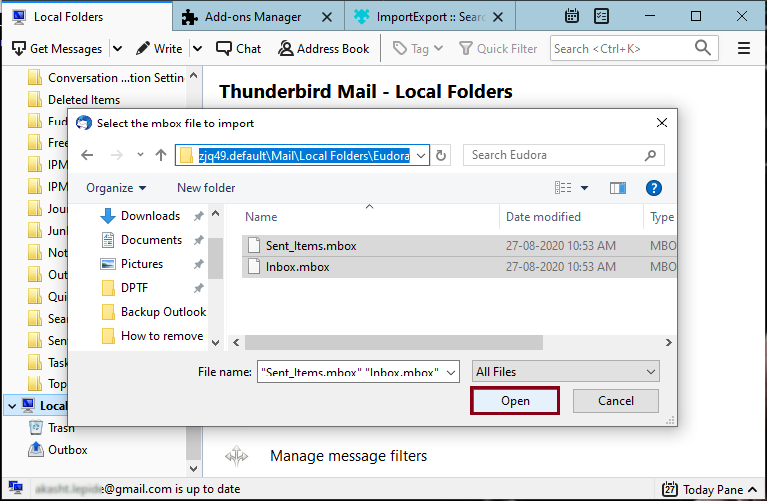Open the Address Book
767x501 pixels.
tap(323, 48)
